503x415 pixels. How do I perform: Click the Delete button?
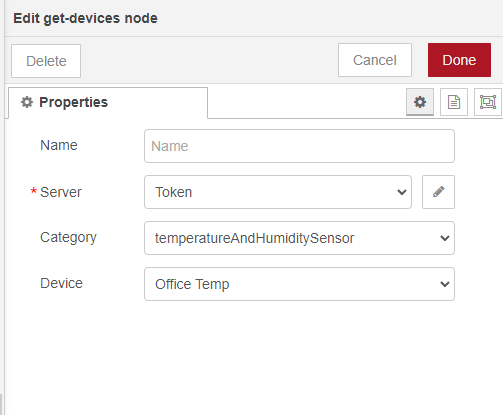(x=46, y=61)
